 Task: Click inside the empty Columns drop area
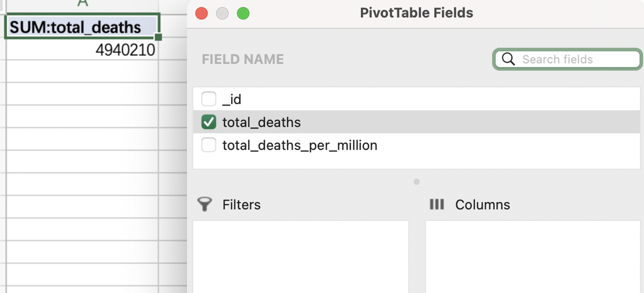coord(532,256)
